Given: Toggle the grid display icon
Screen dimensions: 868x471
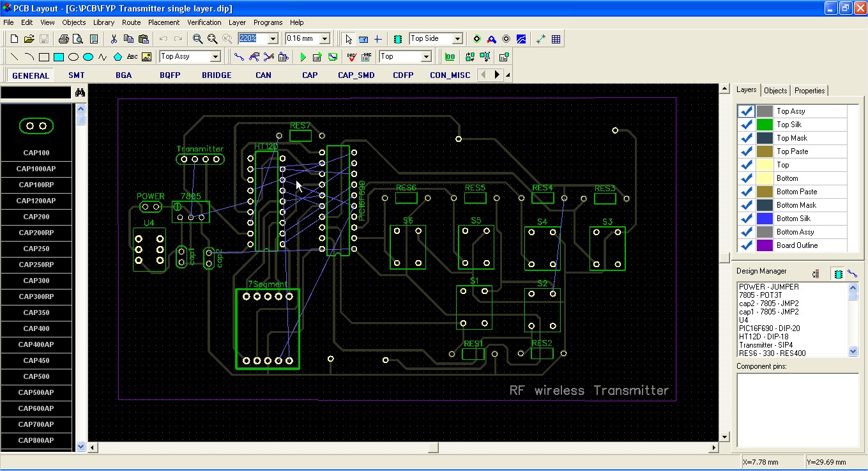Looking at the screenshot, I should (x=556, y=39).
